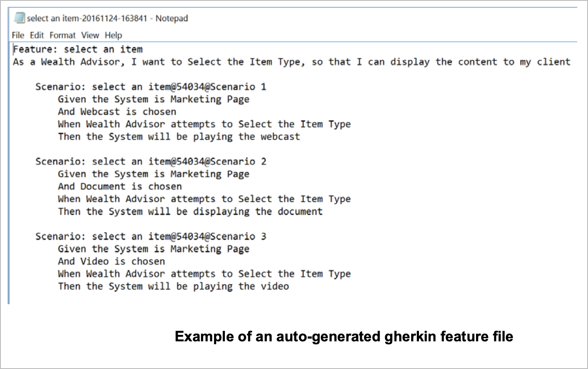Click the 'When Wealth Advisor' line under Scenario 2
Viewport: 588px width, 369px height.
tap(204, 199)
